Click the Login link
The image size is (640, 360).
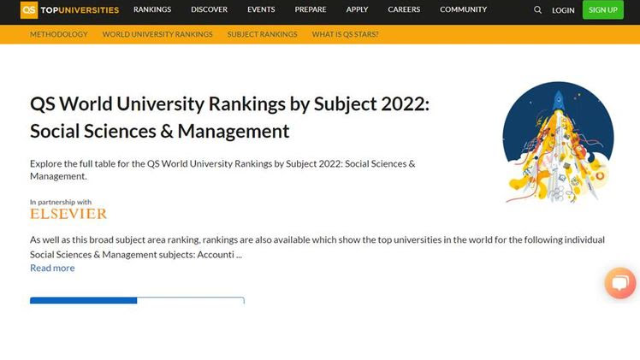pyautogui.click(x=563, y=10)
